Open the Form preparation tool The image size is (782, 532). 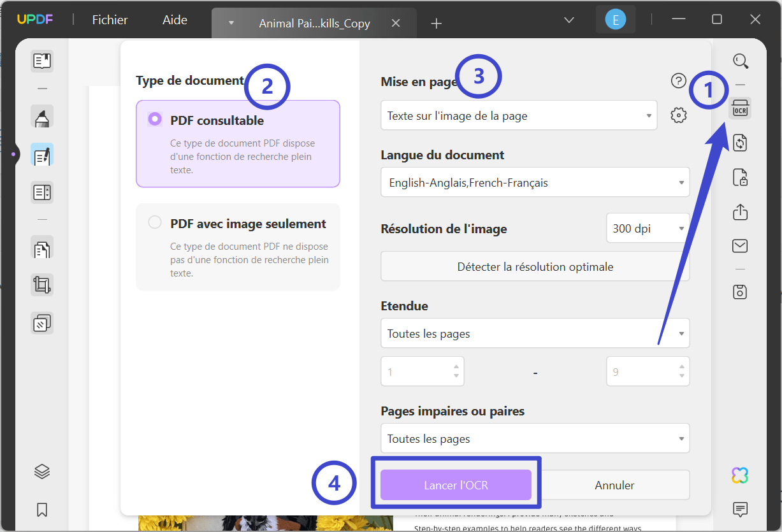point(42,192)
